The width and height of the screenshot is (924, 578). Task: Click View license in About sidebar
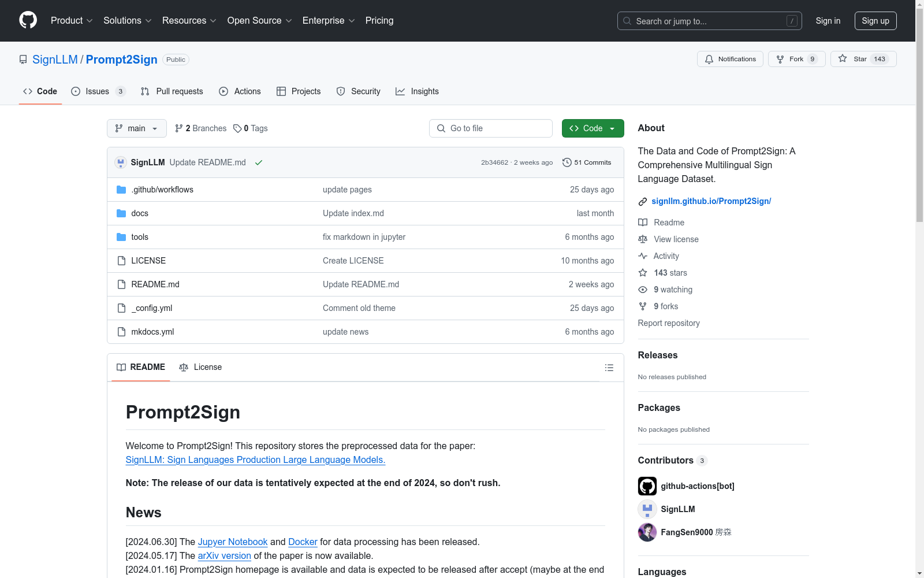pyautogui.click(x=668, y=239)
